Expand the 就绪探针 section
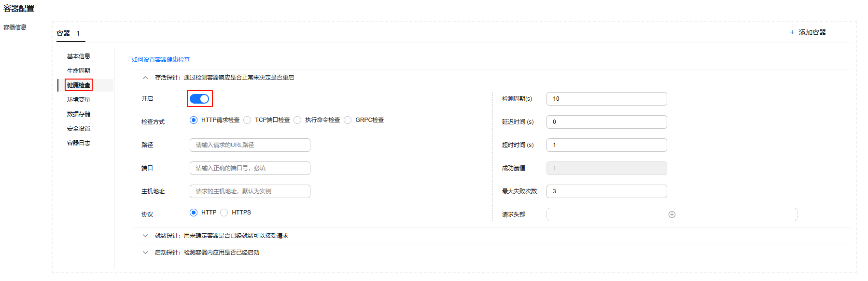 point(145,236)
